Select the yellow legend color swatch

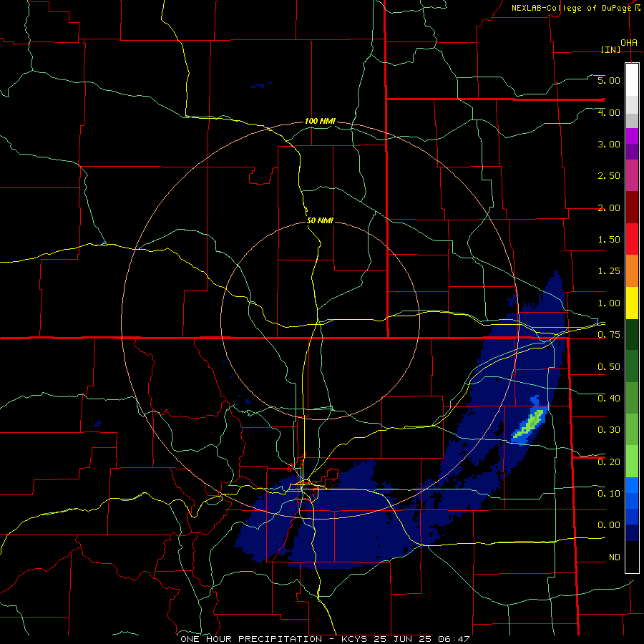click(632, 303)
